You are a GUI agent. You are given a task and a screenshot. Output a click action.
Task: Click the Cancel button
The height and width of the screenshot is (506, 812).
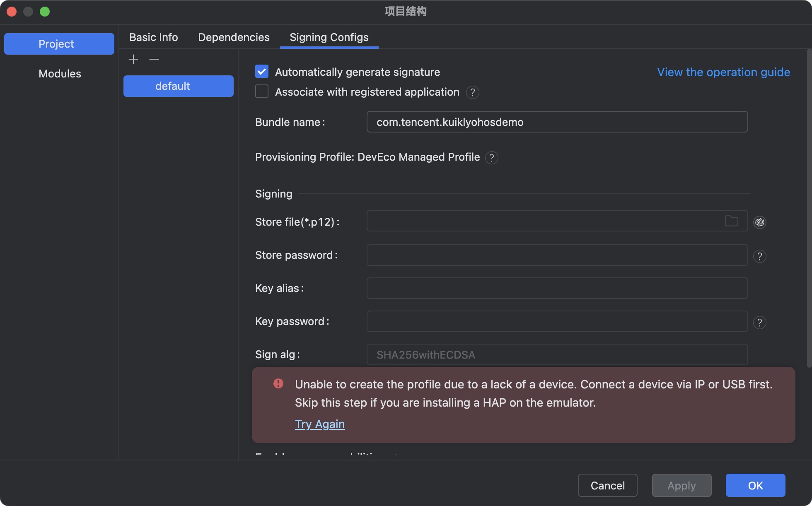tap(607, 485)
